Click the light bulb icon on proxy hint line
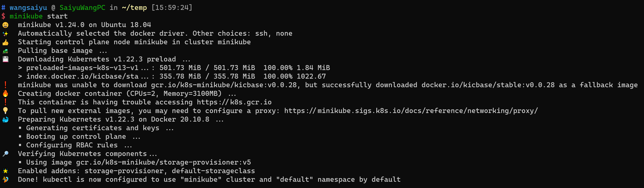The image size is (644, 188). [5, 111]
